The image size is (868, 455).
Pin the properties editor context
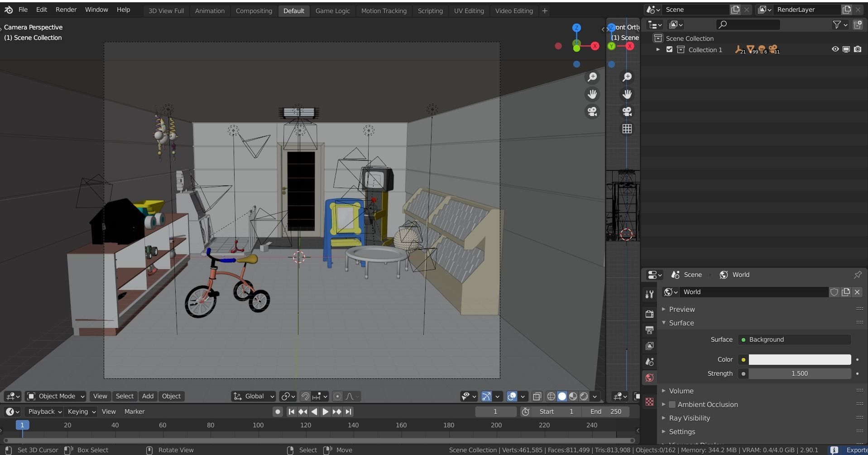point(858,275)
